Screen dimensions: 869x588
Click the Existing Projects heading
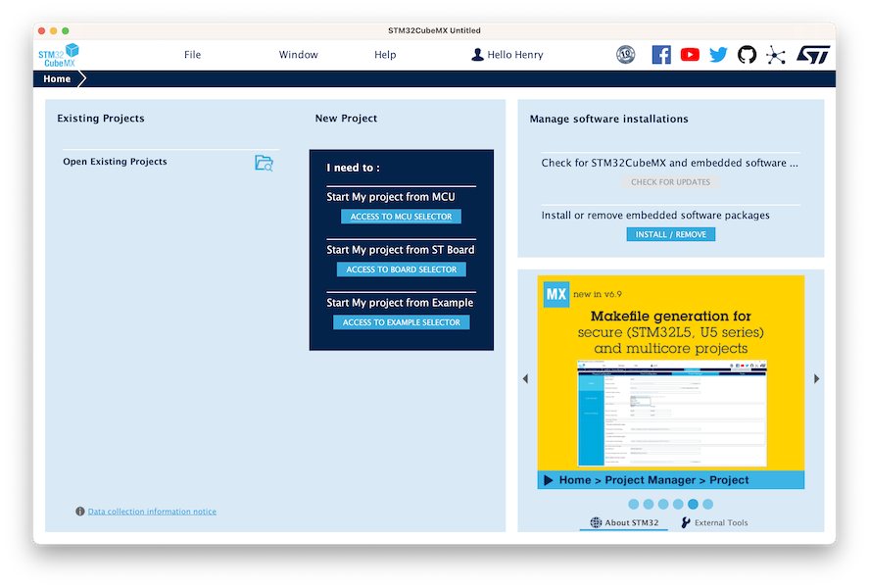(x=101, y=118)
